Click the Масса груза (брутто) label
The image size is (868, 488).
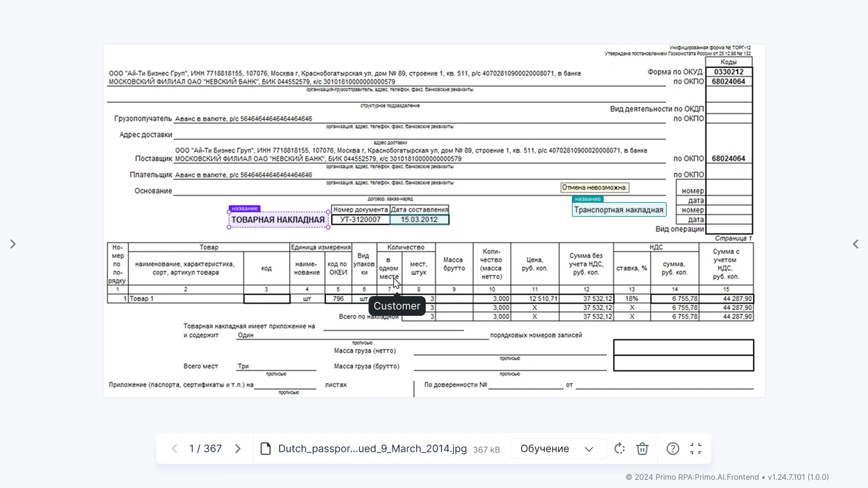[367, 366]
